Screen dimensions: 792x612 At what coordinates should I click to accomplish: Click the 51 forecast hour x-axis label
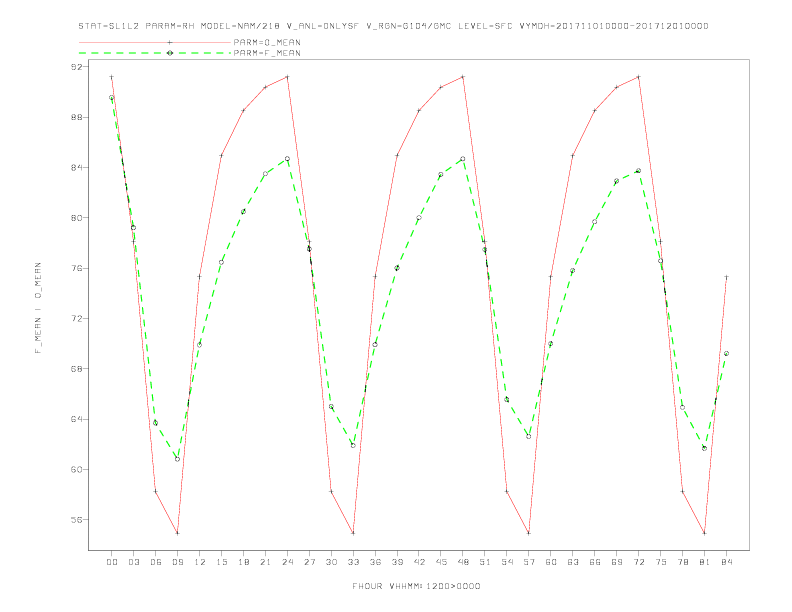[x=485, y=562]
